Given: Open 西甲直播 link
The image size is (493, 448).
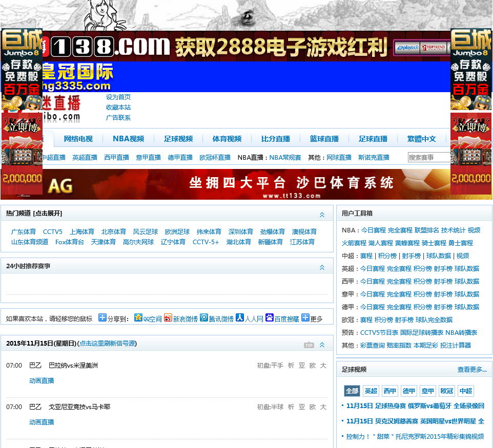Looking at the screenshot, I should pyautogui.click(x=117, y=157).
